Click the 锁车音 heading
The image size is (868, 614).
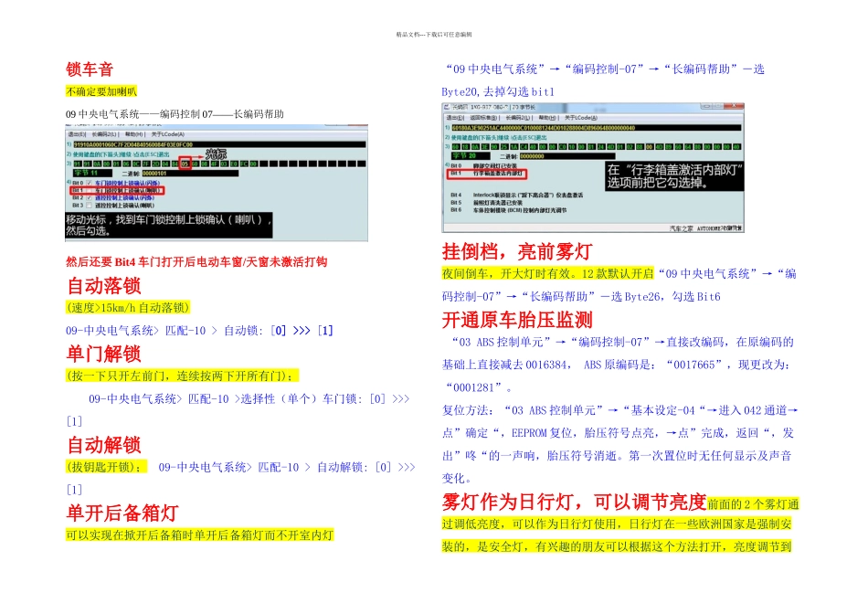(x=90, y=69)
